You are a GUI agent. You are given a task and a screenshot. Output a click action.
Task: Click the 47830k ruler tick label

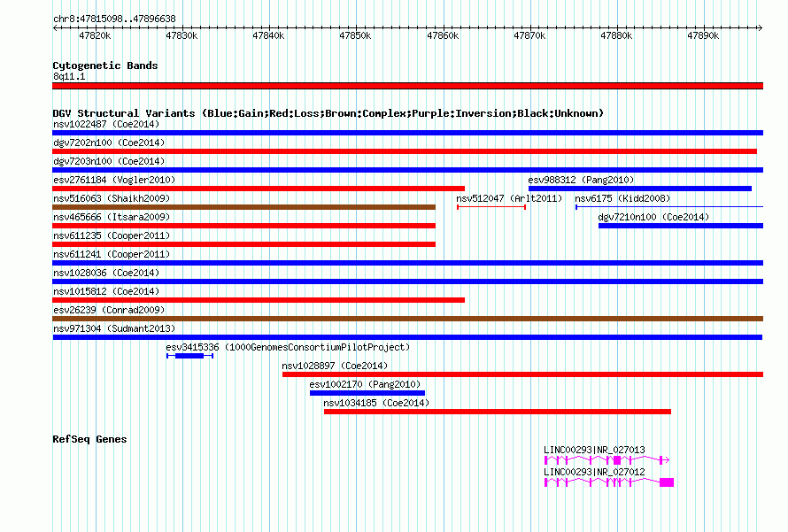pos(182,35)
